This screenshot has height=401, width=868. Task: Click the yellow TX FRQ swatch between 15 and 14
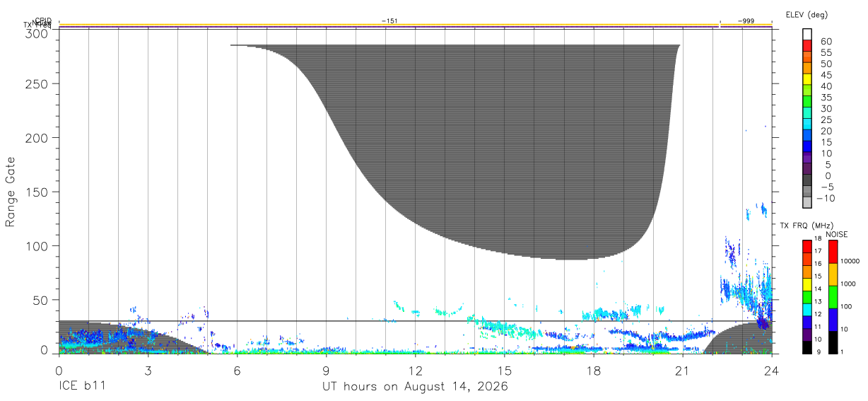coord(807,284)
